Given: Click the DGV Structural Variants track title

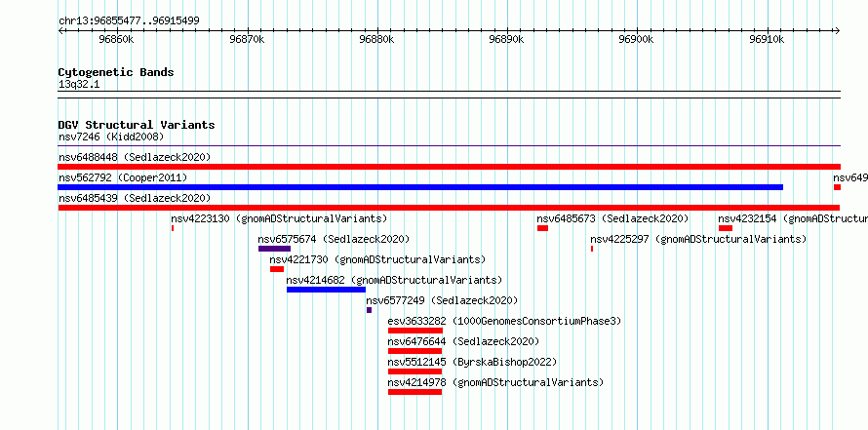Looking at the screenshot, I should coord(137,125).
